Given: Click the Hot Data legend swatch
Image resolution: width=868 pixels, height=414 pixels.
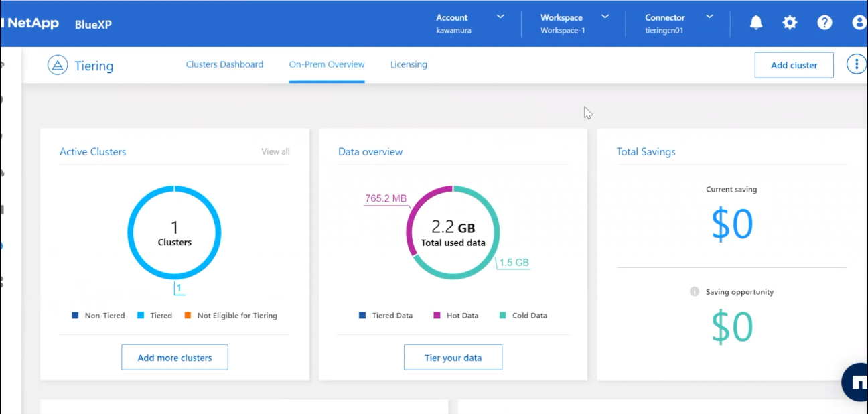Looking at the screenshot, I should [x=437, y=316].
